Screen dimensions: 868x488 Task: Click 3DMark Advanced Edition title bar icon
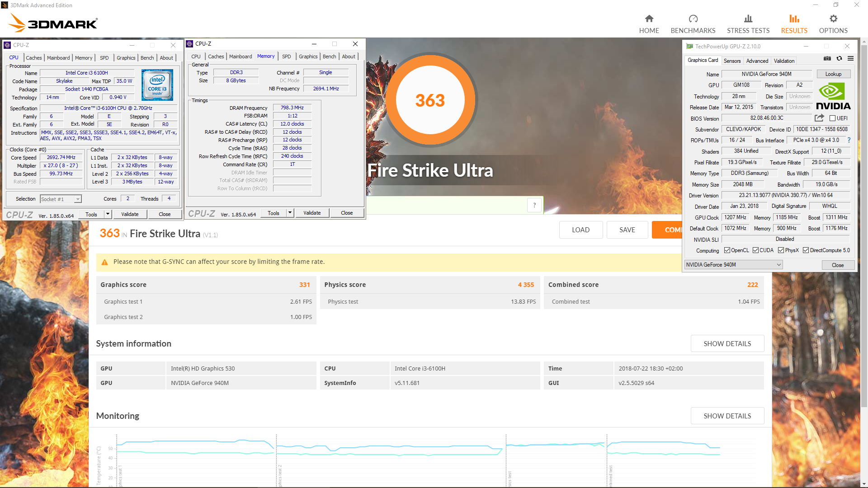[5, 5]
